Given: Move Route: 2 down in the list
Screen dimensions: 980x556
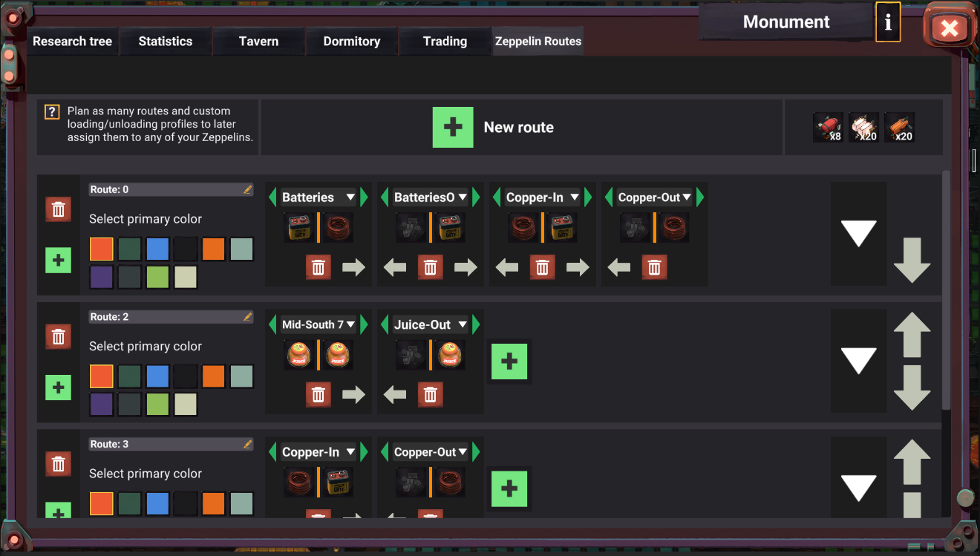Looking at the screenshot, I should click(x=912, y=387).
